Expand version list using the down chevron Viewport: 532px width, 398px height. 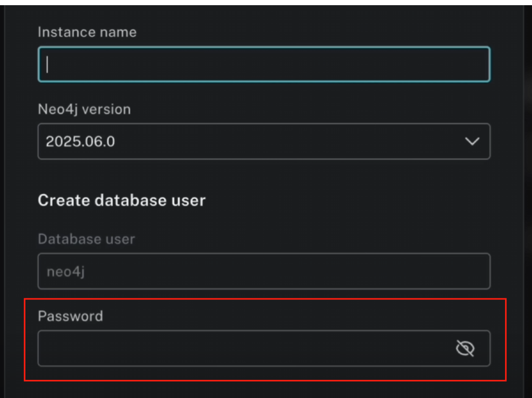pos(472,141)
